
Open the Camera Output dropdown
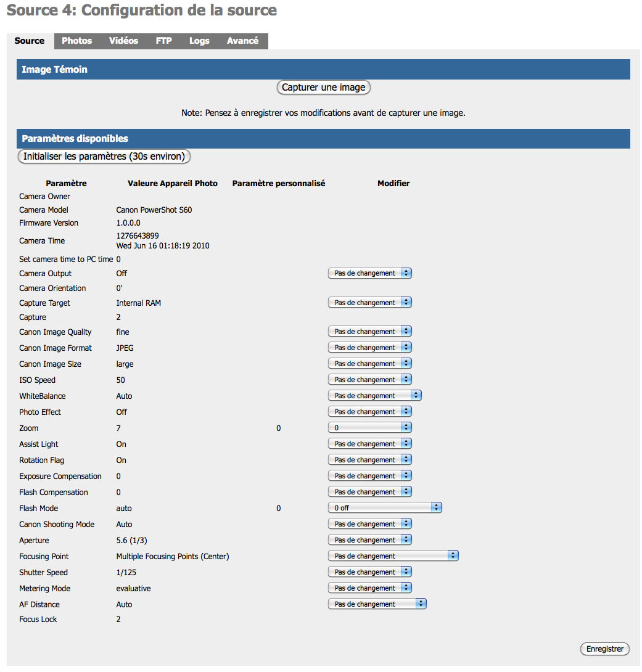(x=369, y=273)
